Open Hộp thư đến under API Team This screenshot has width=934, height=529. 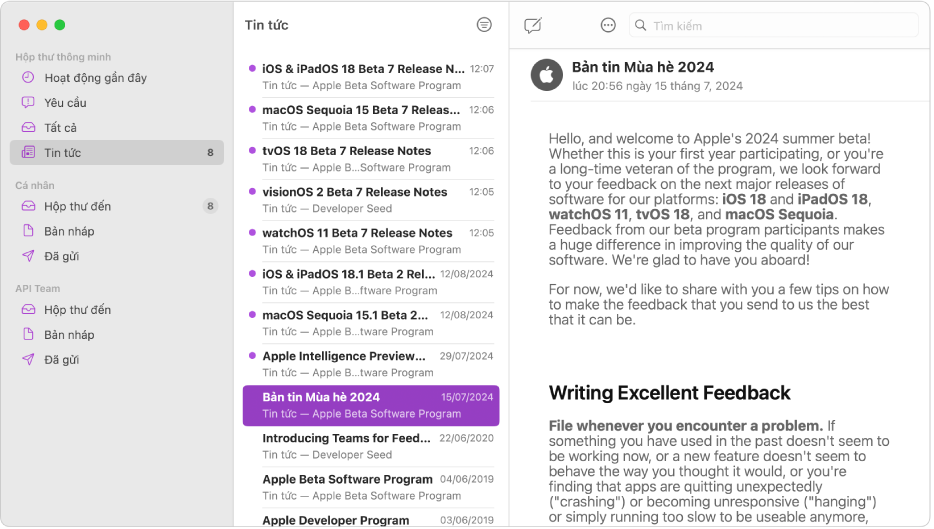point(117,310)
